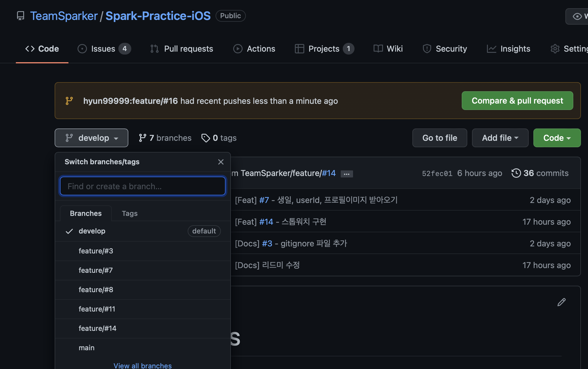Focus the Find or create a branch field

143,186
